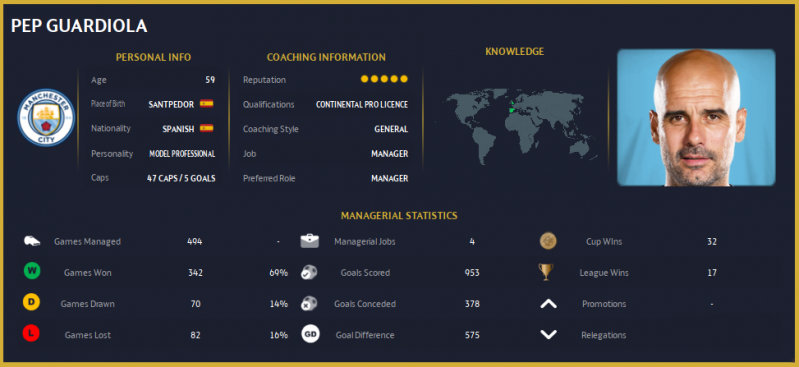
Task: Open Pep Guardiola's portrait photo
Action: (x=696, y=117)
